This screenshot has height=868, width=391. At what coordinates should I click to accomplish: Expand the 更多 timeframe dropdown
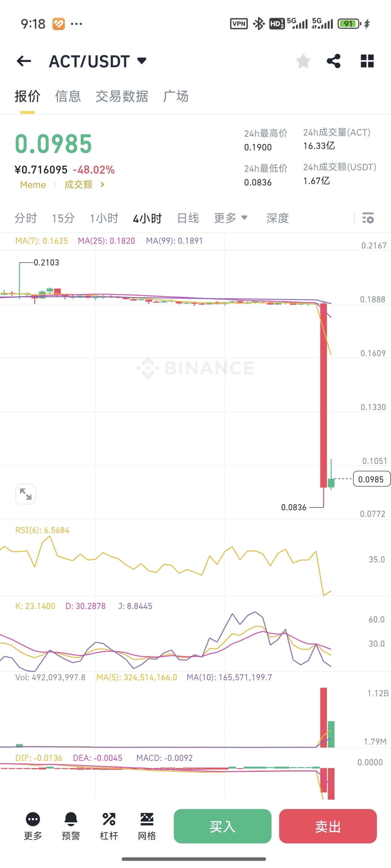(231, 218)
